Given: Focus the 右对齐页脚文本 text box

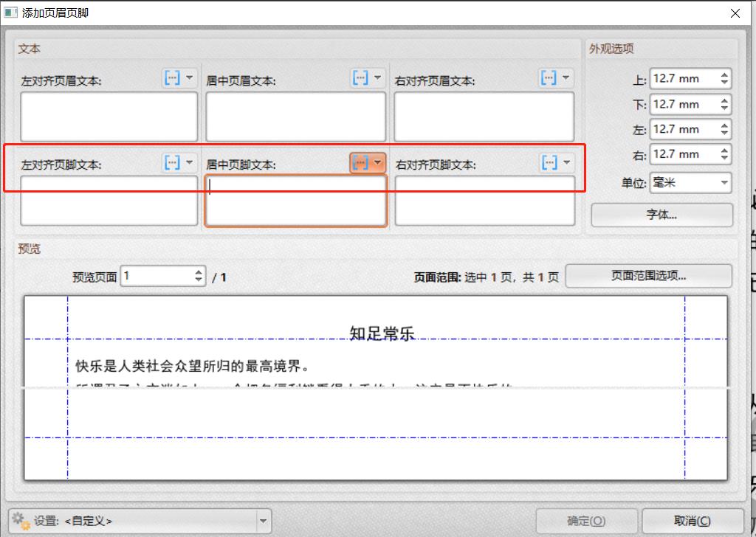Looking at the screenshot, I should (x=484, y=201).
